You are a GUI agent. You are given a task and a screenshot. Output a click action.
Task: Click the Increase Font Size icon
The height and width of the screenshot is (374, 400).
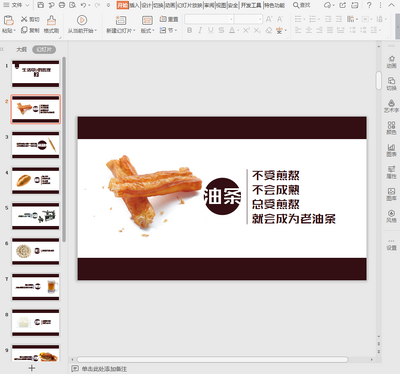click(x=269, y=19)
